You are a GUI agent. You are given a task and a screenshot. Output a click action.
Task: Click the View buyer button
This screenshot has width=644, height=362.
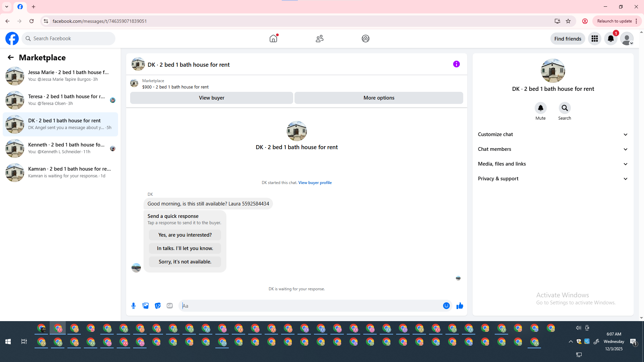[212, 98]
